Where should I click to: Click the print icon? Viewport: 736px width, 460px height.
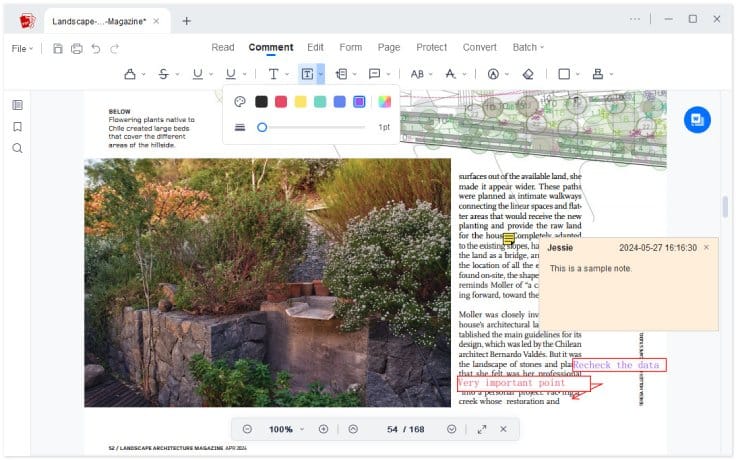[77, 48]
